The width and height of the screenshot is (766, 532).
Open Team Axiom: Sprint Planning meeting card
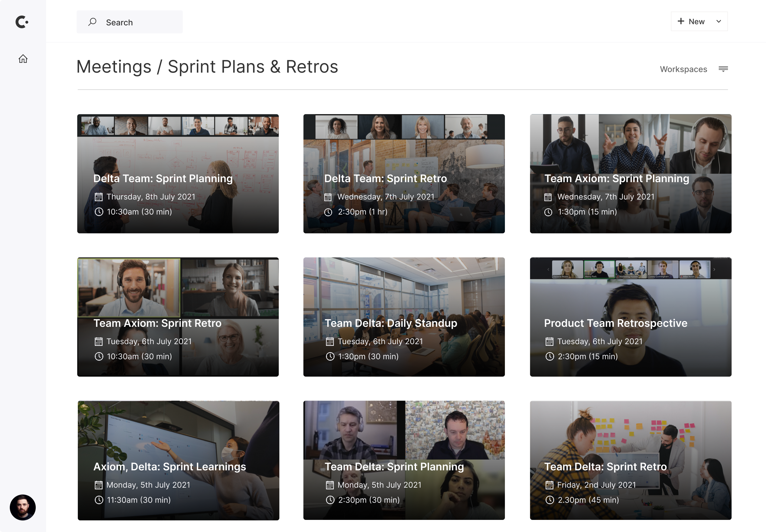coord(631,174)
